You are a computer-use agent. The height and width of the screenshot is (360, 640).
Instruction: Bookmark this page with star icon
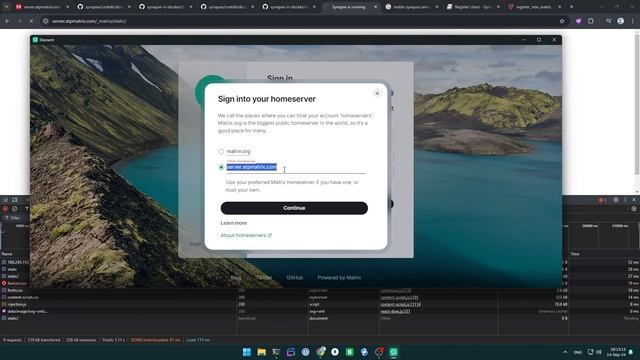point(562,21)
